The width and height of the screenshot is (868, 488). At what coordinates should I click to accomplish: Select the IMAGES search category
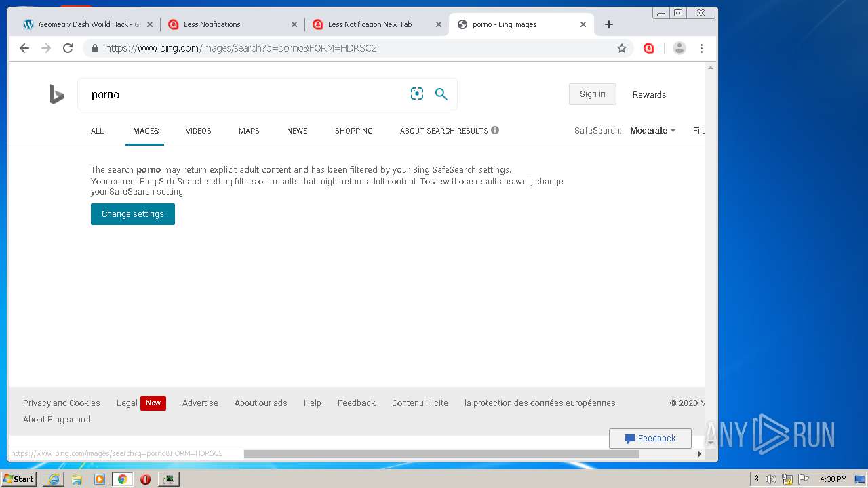[x=144, y=131]
